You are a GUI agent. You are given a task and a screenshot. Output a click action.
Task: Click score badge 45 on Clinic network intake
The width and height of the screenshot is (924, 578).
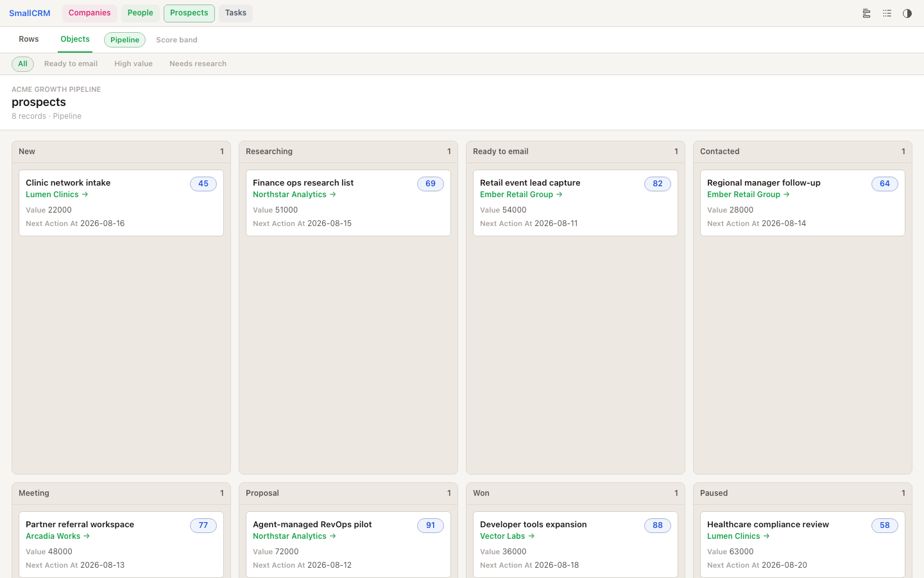(x=203, y=184)
